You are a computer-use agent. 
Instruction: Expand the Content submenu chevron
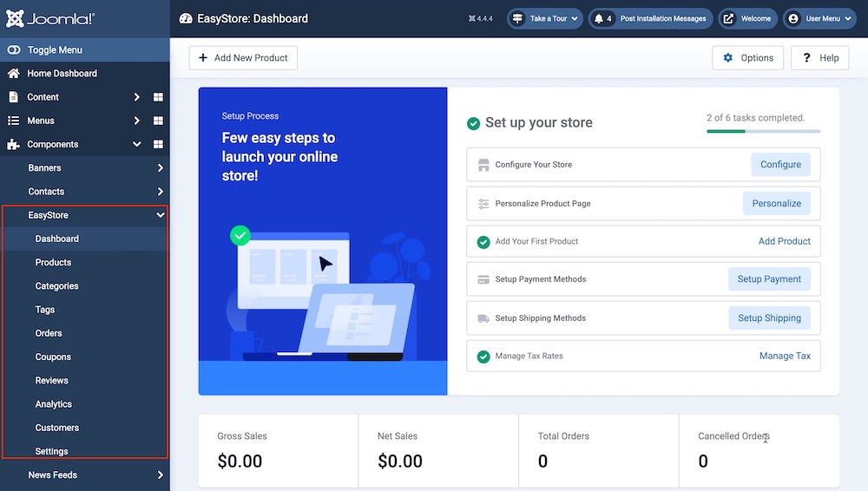tap(137, 97)
